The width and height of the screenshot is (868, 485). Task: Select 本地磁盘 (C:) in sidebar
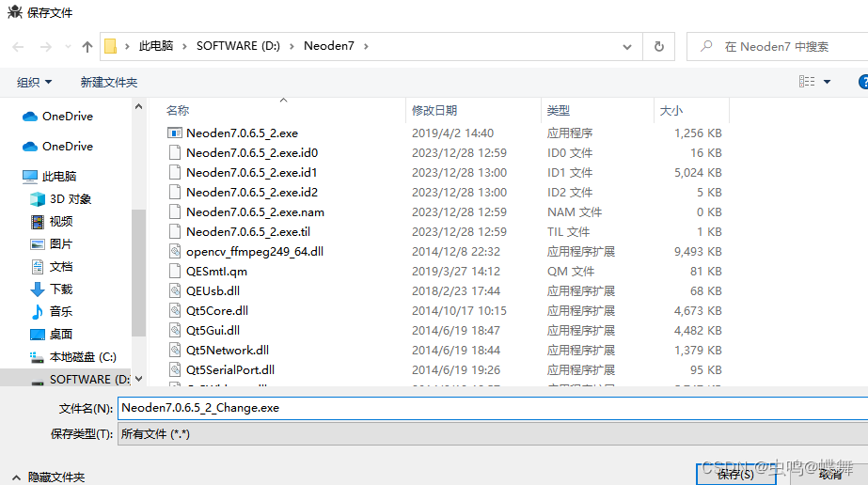(73, 357)
